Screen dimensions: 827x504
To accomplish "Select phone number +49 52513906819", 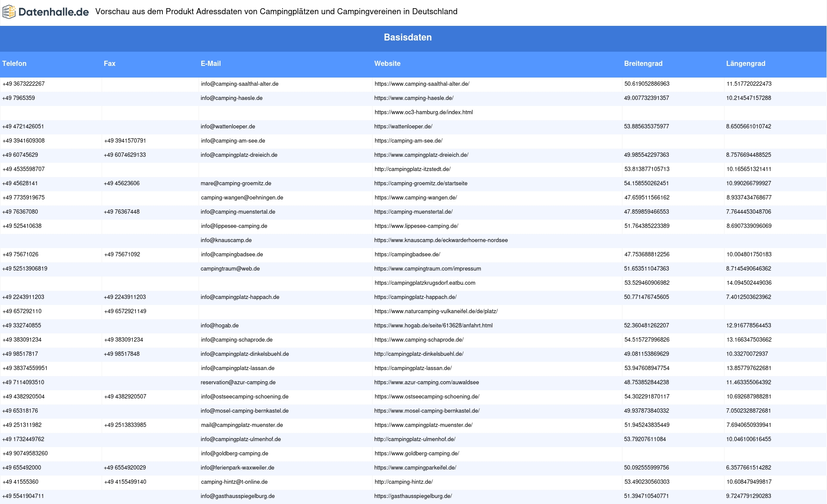I will coord(25,269).
